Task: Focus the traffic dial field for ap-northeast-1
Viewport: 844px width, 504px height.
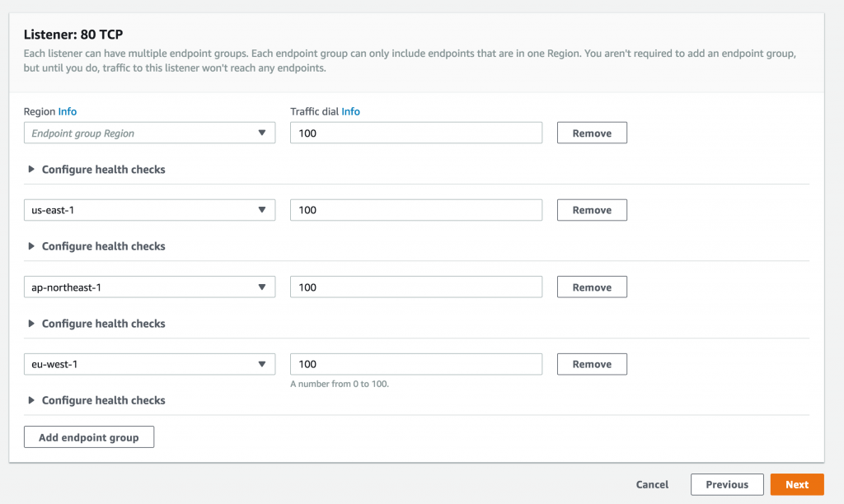Action: coord(415,287)
